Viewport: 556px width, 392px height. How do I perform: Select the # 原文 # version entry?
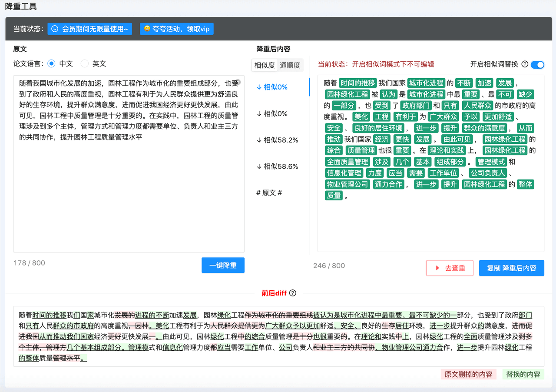pyautogui.click(x=269, y=193)
